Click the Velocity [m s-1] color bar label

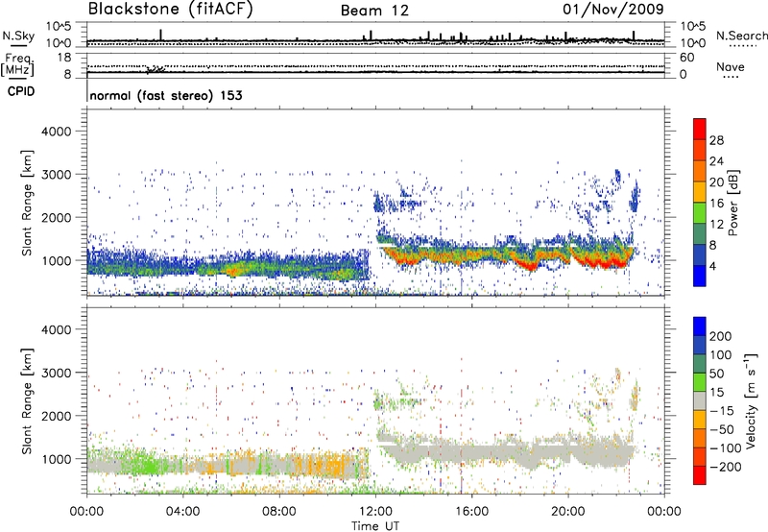[x=751, y=400]
